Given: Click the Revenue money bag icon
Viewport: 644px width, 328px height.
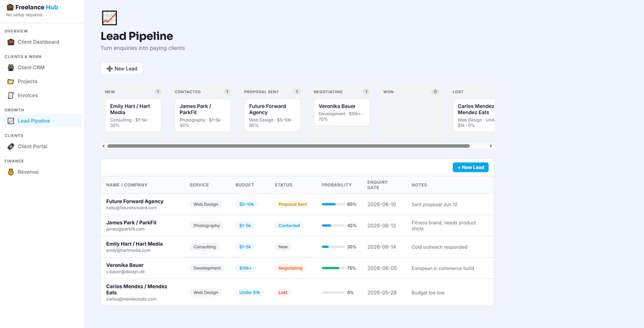Looking at the screenshot, I should point(11,172).
